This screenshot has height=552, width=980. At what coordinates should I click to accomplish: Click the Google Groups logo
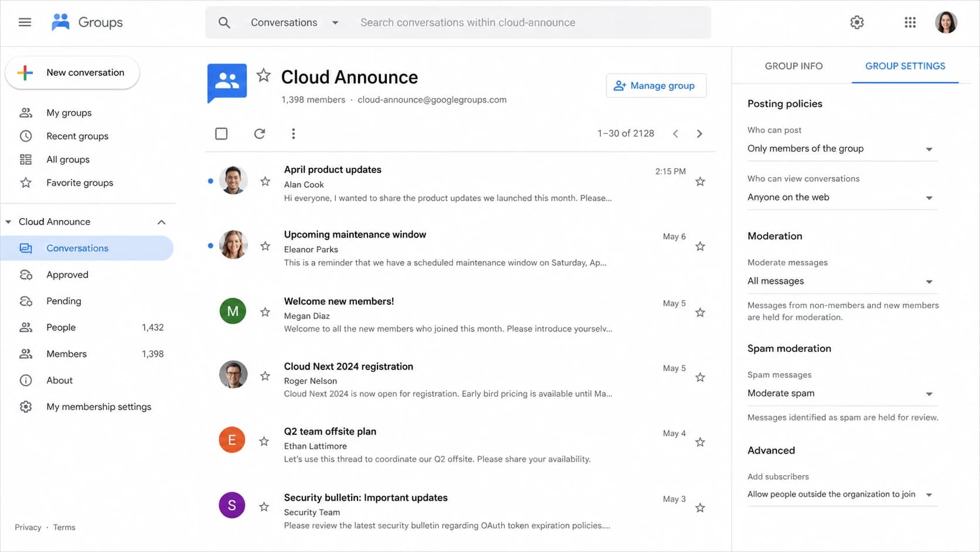tap(87, 22)
